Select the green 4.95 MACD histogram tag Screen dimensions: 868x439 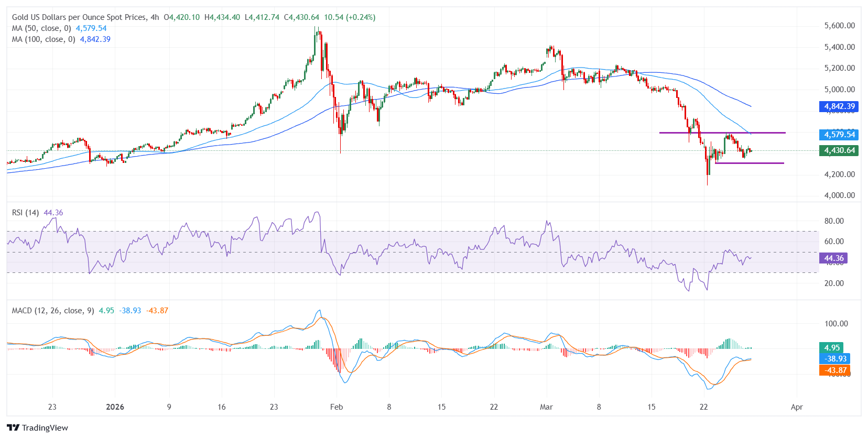(831, 348)
